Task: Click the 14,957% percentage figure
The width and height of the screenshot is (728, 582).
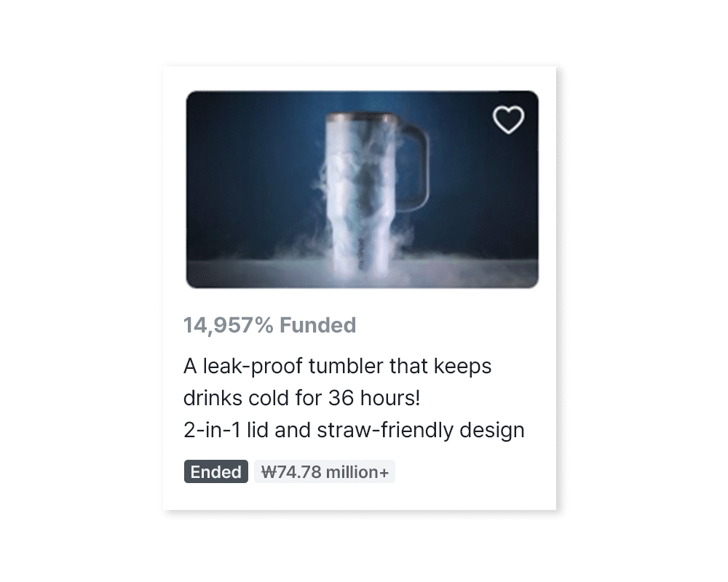Action: coord(228,325)
